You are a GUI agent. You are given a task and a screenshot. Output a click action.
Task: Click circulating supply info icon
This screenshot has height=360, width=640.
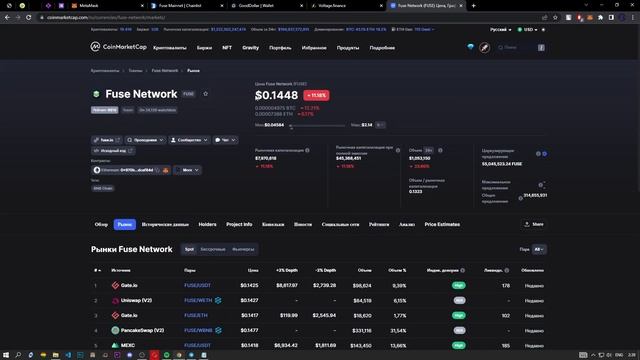point(538,153)
